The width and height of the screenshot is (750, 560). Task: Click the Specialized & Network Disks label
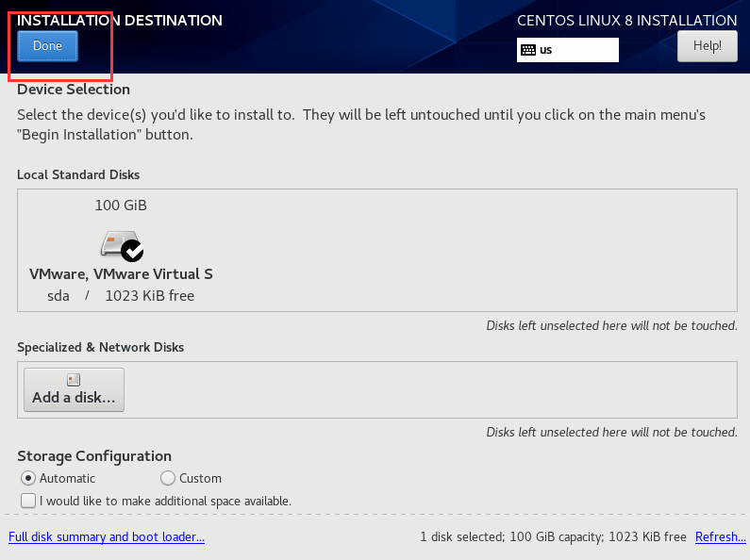100,347
